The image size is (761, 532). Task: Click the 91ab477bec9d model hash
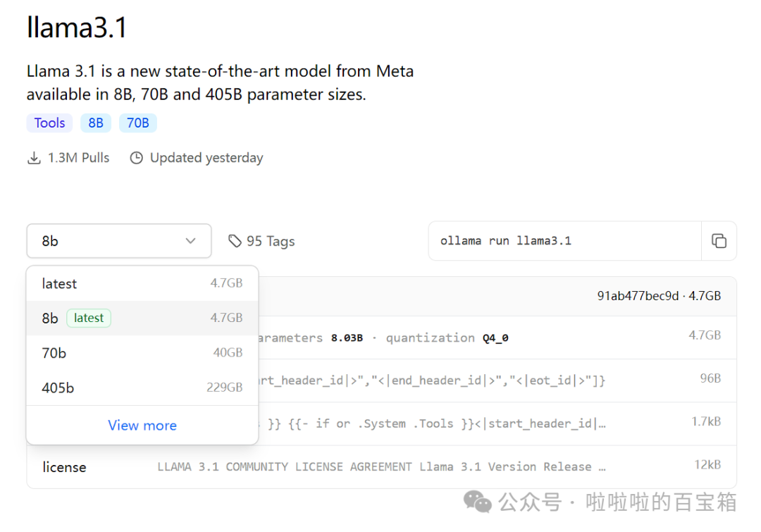click(x=638, y=296)
